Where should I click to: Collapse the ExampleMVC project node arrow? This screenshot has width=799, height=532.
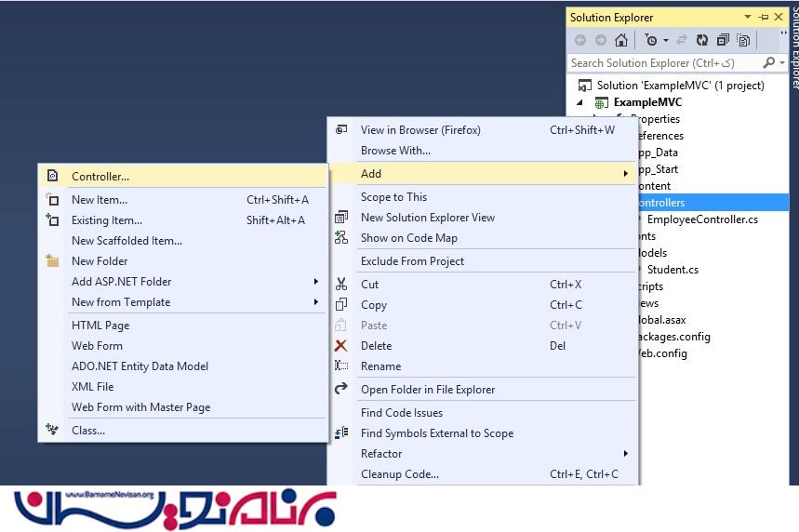click(580, 102)
